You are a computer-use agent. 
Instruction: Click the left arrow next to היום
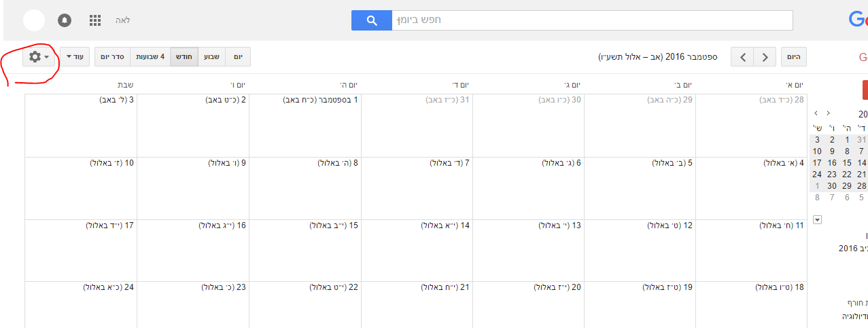[743, 57]
